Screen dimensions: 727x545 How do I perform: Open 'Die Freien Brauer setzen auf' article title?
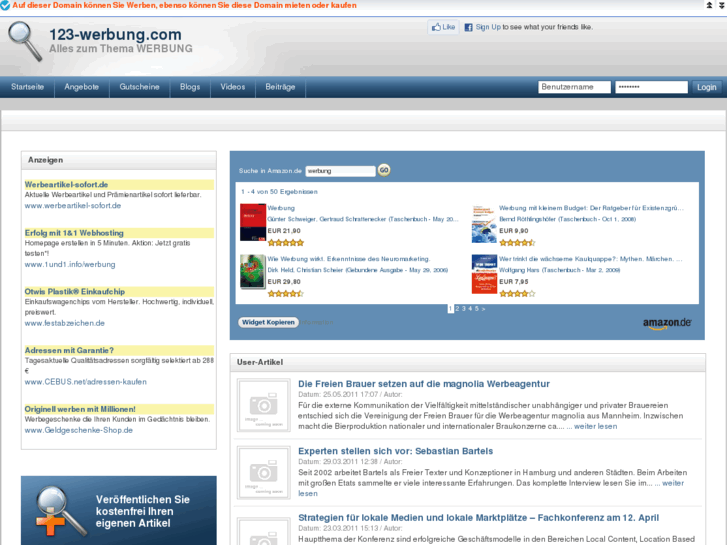pos(424,384)
